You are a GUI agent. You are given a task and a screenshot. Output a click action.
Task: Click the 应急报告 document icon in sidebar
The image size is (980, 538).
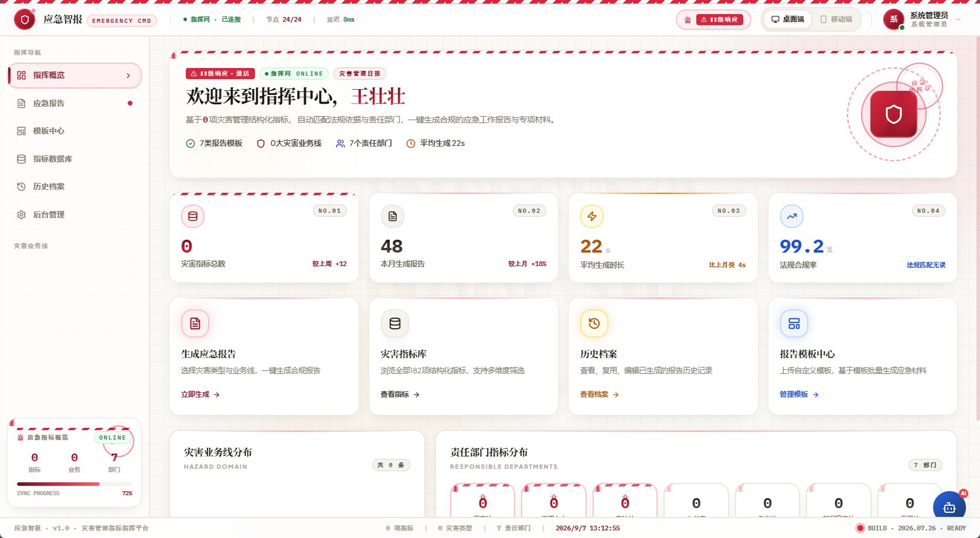click(x=21, y=103)
